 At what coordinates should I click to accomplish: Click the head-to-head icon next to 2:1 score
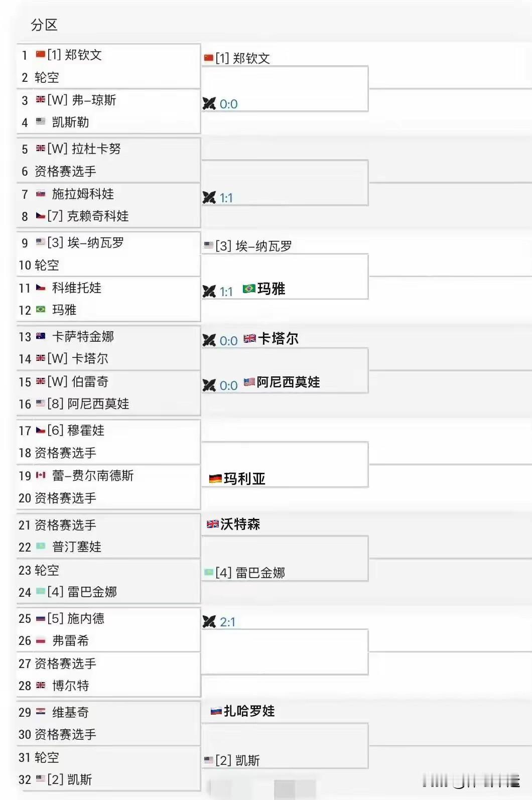click(209, 622)
